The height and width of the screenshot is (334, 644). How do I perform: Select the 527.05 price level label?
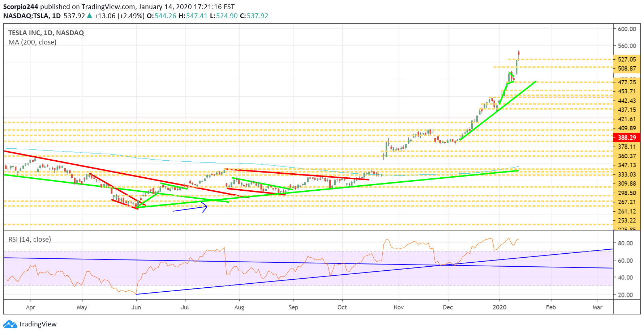pyautogui.click(x=627, y=59)
